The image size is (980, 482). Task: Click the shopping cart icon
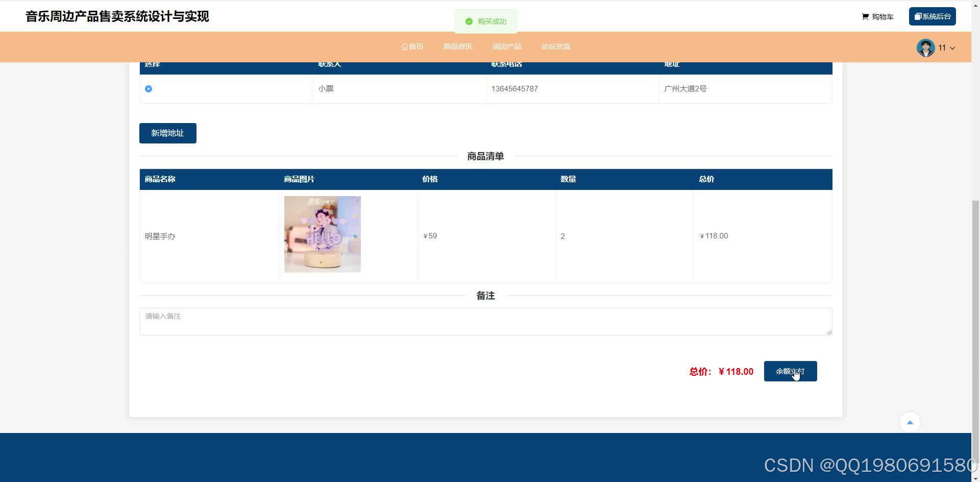865,16
